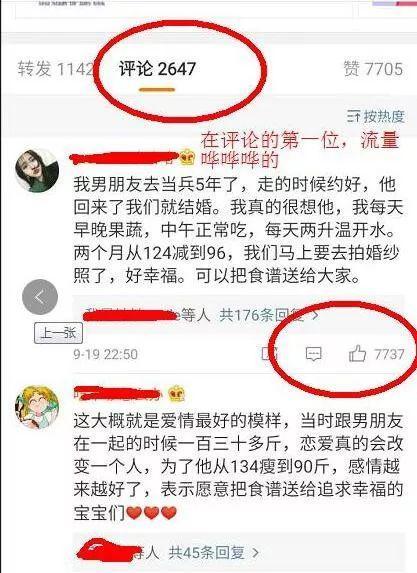
Task: Expand 共45条回复 replies
Action: tap(214, 553)
